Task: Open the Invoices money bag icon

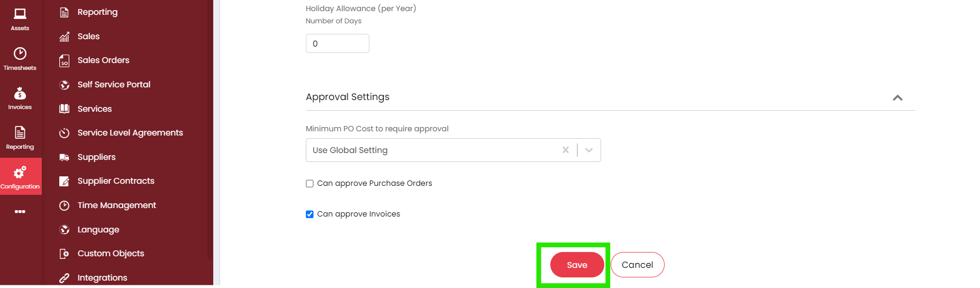Action: pyautogui.click(x=20, y=93)
